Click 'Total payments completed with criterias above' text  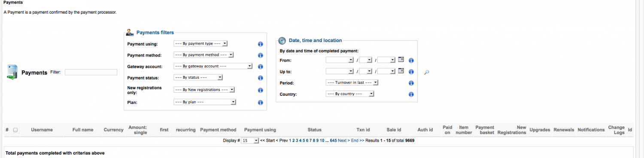(55, 153)
